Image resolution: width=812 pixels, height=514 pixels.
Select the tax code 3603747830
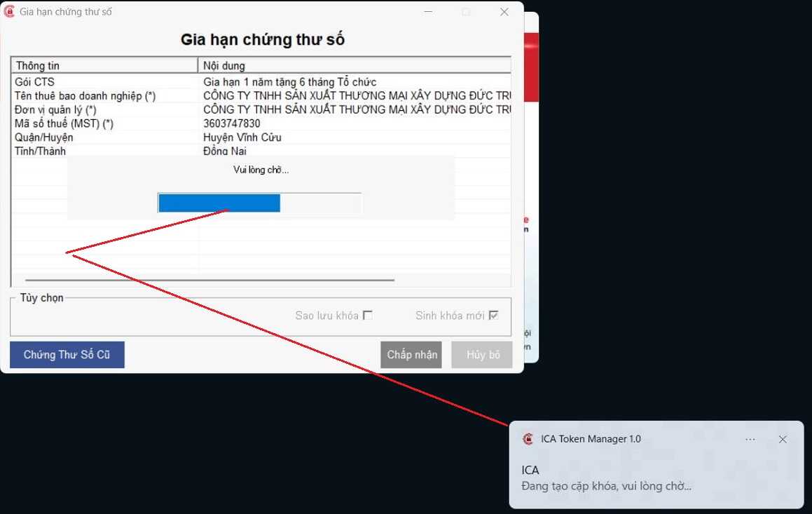(231, 123)
